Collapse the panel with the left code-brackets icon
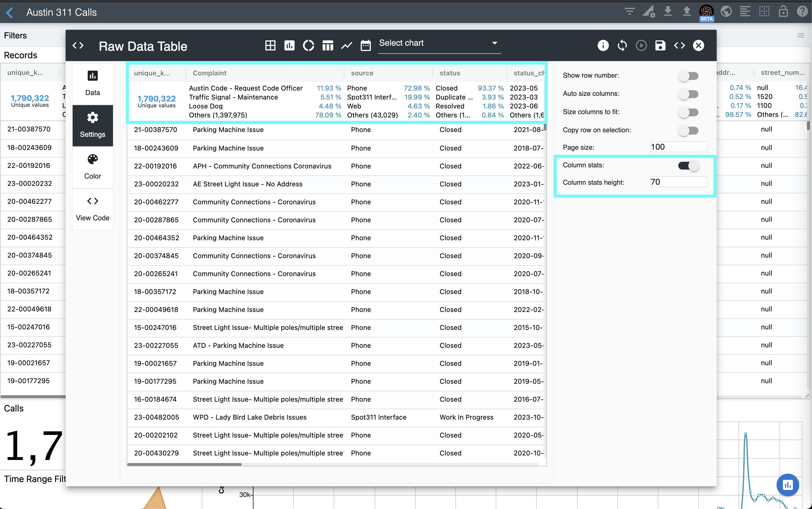This screenshot has height=509, width=812. tap(78, 45)
